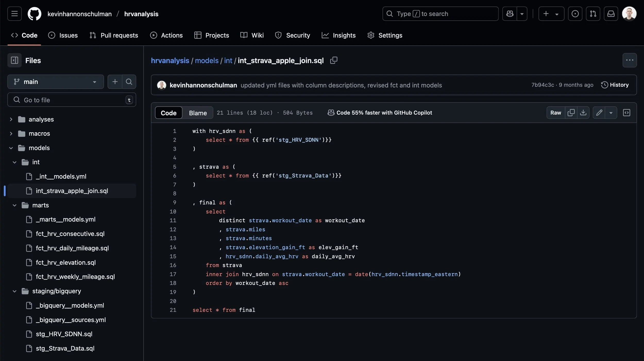Search files magnifier button in sidebar
The image size is (644, 361).
(129, 82)
